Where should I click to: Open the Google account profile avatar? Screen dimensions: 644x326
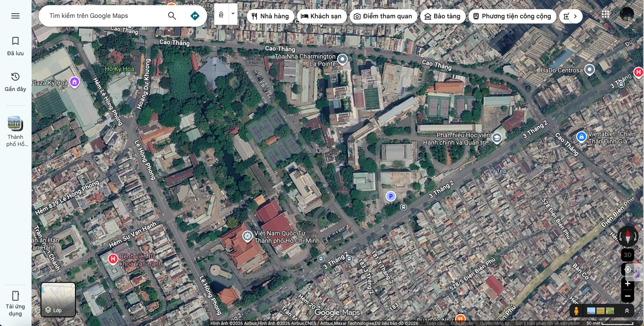tap(627, 14)
